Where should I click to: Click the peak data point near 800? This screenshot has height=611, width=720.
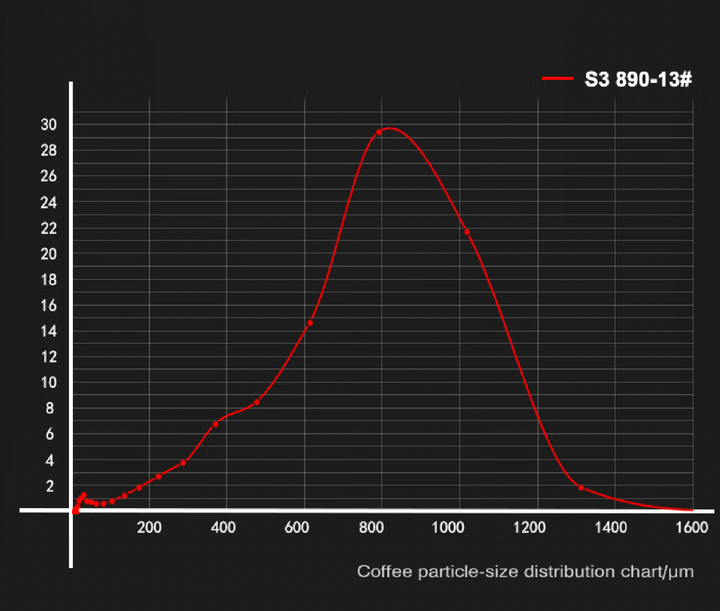click(379, 132)
